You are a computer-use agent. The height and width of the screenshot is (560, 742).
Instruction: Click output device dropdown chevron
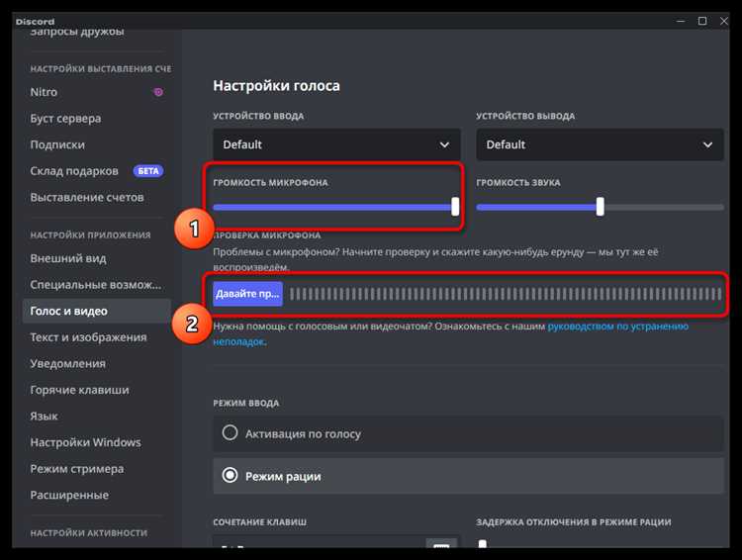(x=707, y=144)
